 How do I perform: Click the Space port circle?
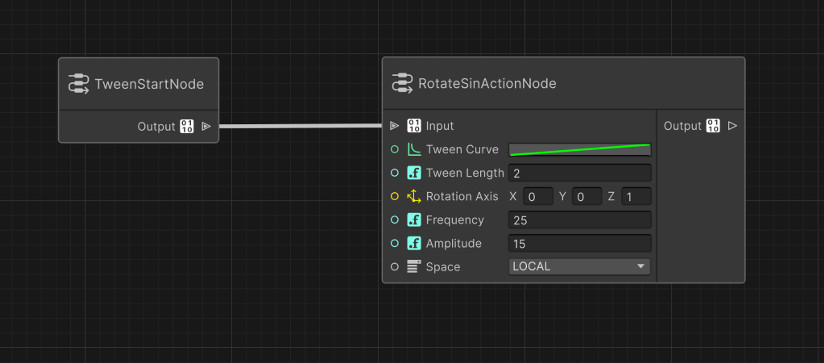395,267
